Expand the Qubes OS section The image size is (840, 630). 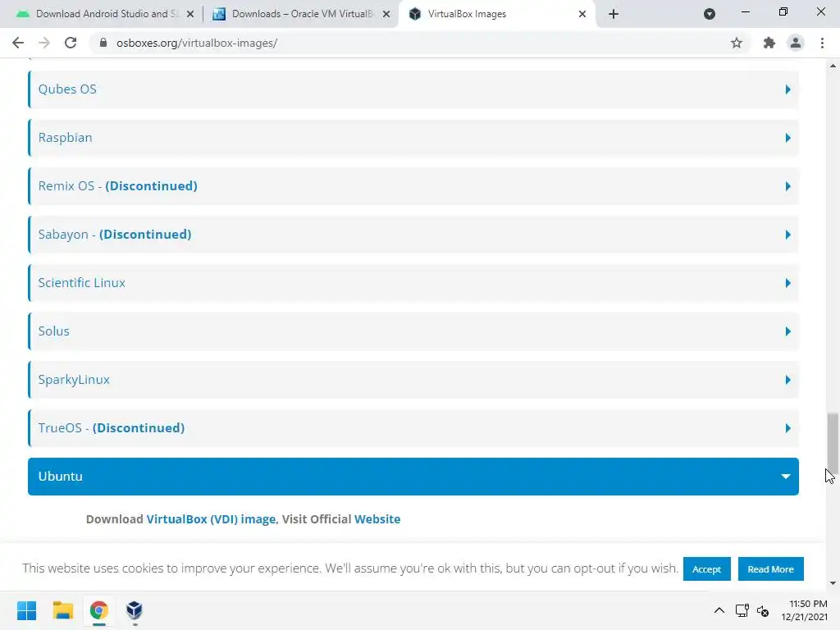click(413, 89)
